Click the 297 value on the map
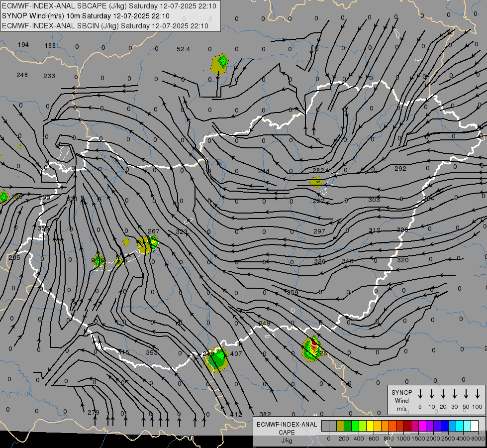Viewport: 487px width, 448px height. [x=319, y=231]
